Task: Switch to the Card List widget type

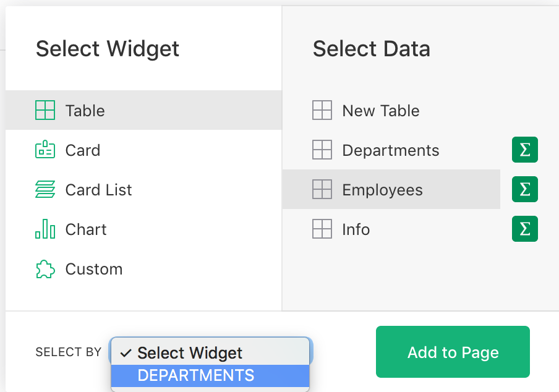Action: tap(98, 189)
